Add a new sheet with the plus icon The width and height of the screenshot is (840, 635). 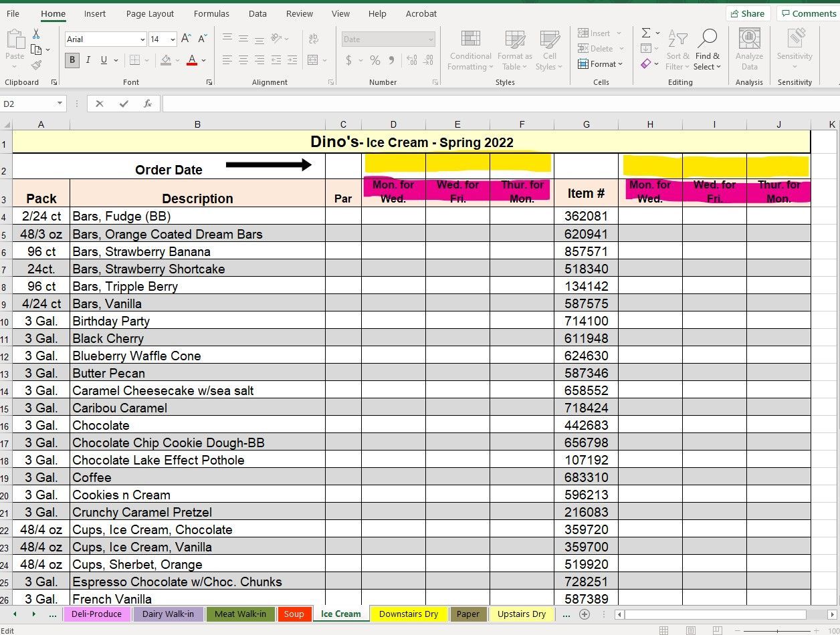point(585,614)
